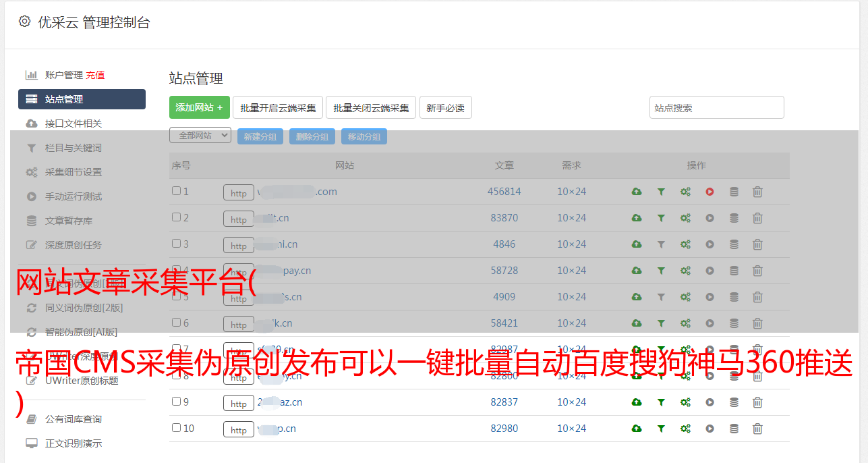Tick the checkbox for site row 6
The image size is (868, 463).
point(176,323)
